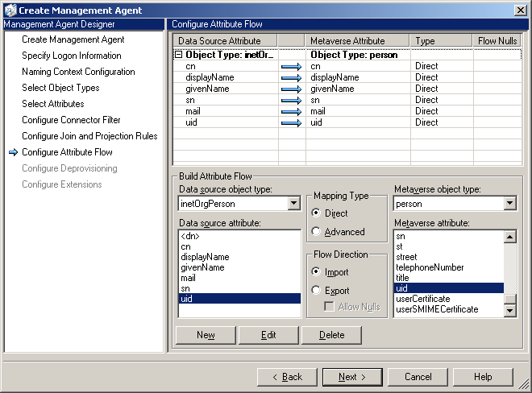The image size is (532, 393).
Task: Click the flow arrow in the uid row
Action: pos(292,122)
